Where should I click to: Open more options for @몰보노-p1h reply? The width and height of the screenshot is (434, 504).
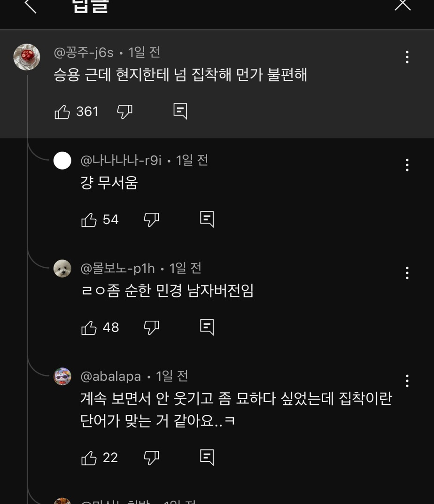point(407,272)
